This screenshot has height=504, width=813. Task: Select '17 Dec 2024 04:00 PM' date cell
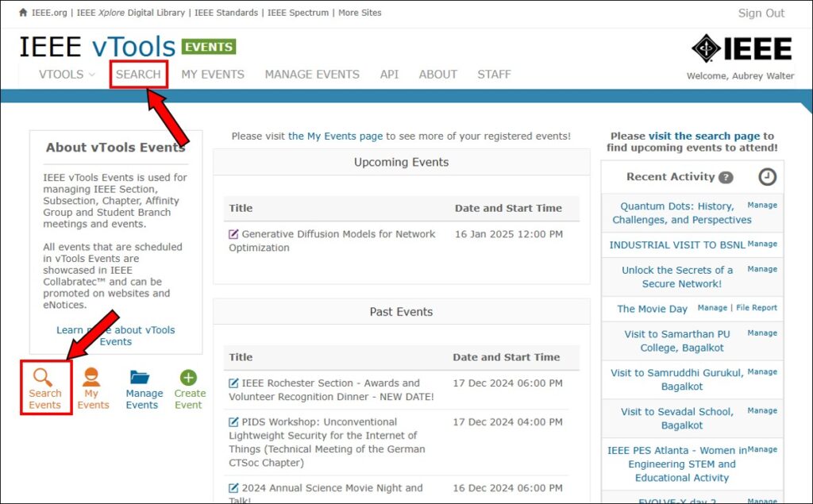(x=507, y=422)
